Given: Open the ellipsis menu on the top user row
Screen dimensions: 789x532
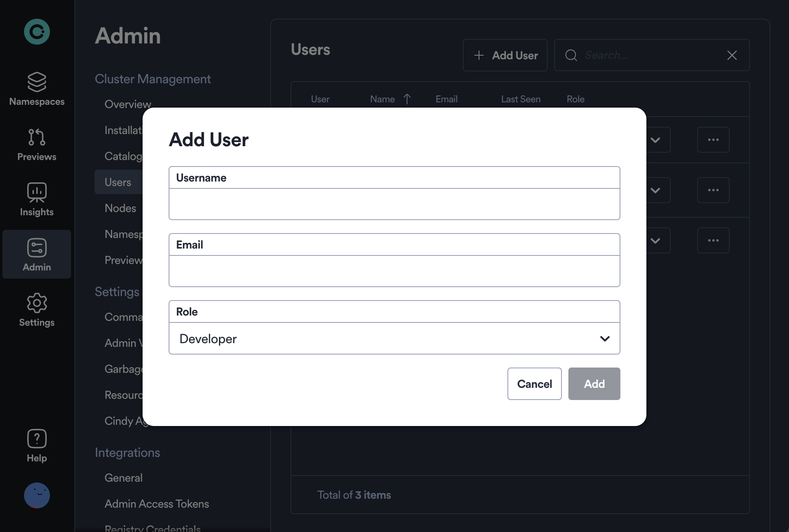Looking at the screenshot, I should tap(713, 140).
